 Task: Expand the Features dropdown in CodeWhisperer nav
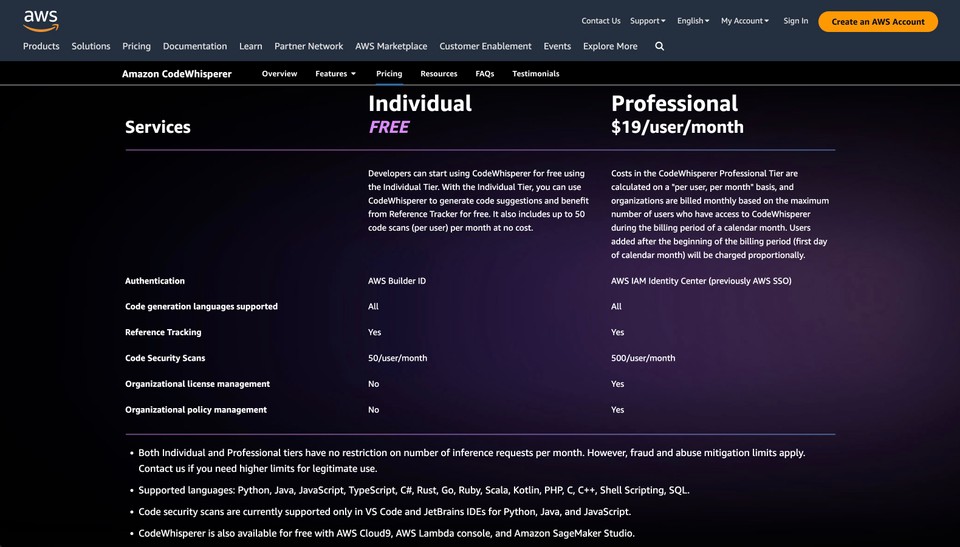point(336,74)
